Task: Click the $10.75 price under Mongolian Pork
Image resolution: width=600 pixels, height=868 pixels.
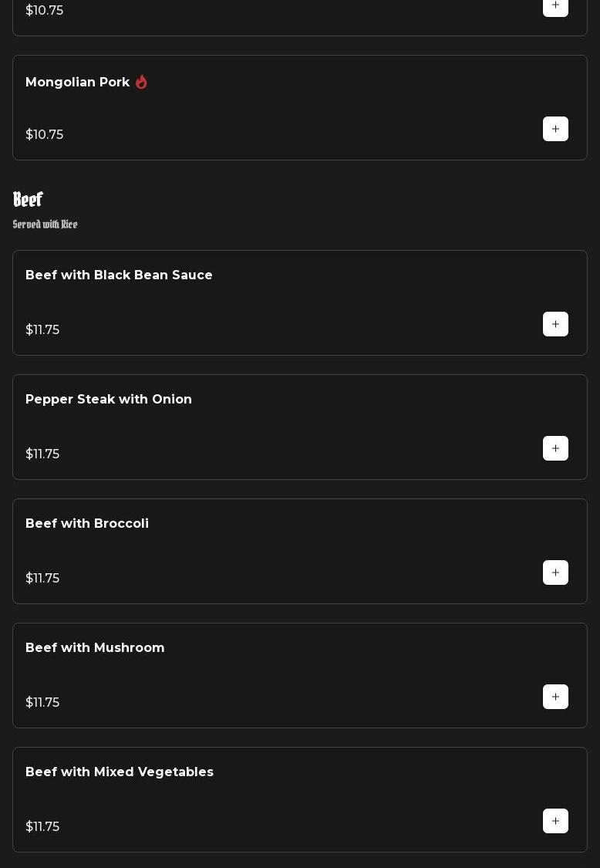Action: 44,135
